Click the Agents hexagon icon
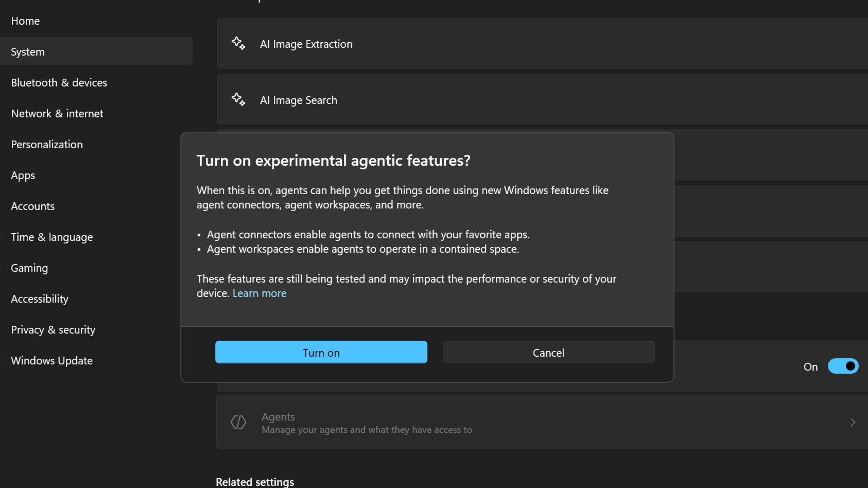868x488 pixels. click(238, 422)
